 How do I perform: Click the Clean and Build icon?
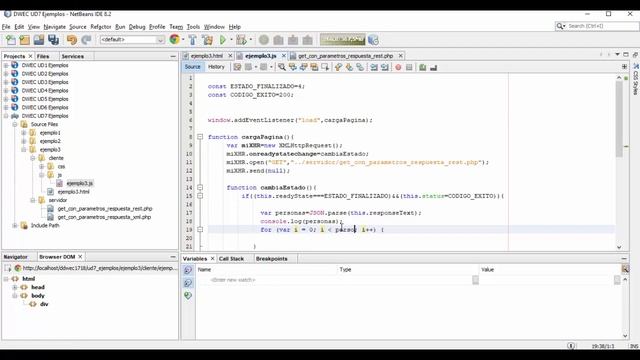tap(207, 40)
